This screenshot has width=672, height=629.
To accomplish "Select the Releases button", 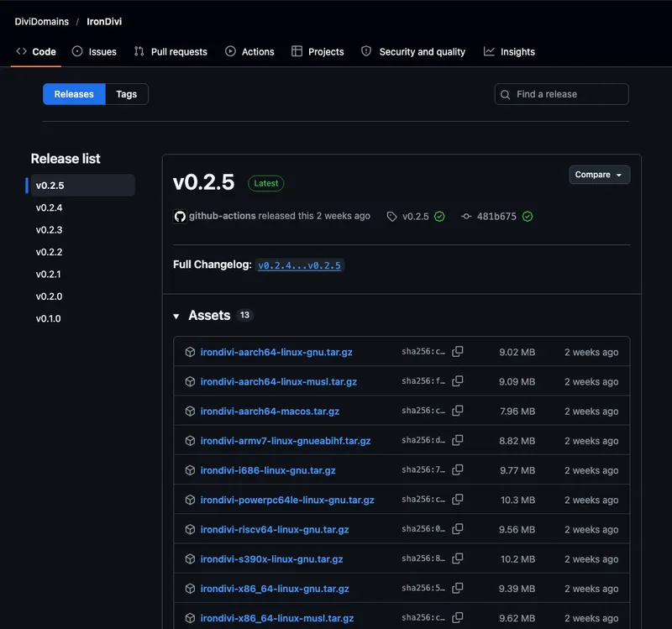I will click(x=74, y=94).
